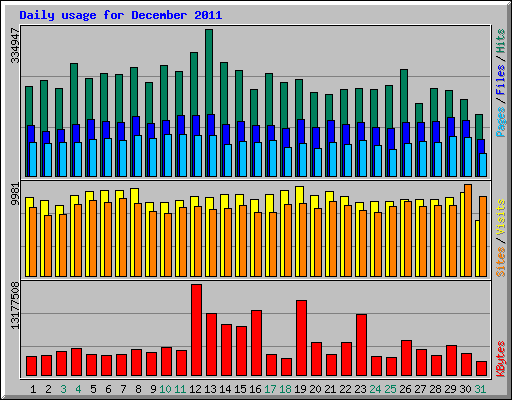Click green weekend day label 11
The height and width of the screenshot is (400, 512).
pyautogui.click(x=180, y=389)
